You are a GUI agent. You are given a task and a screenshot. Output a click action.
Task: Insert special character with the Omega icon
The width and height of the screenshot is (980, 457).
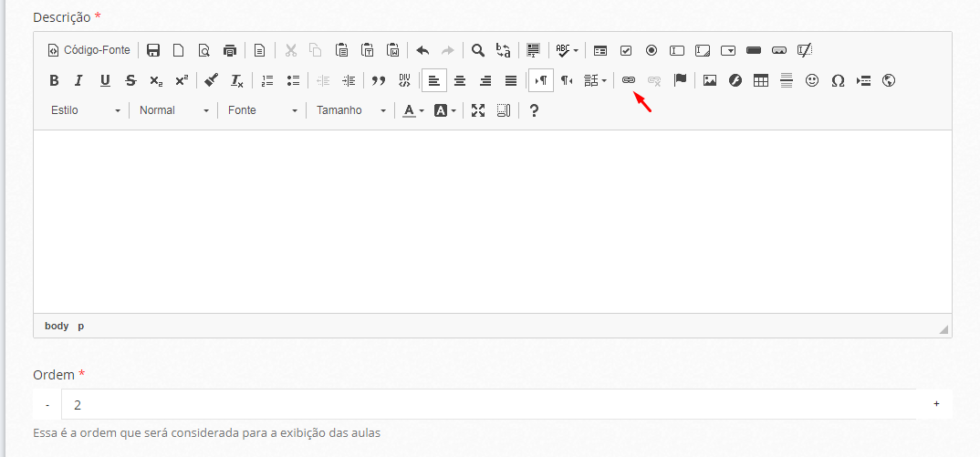point(837,80)
